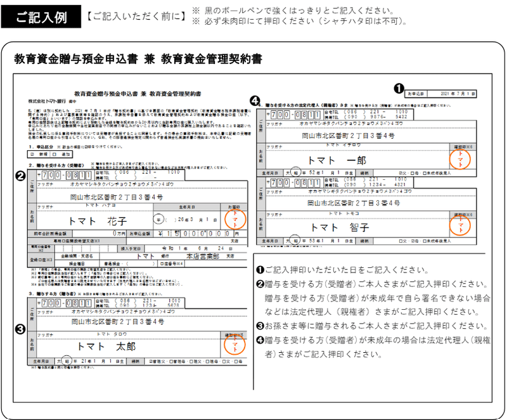Click furigana トマト ハナコ
Viewport: 507px width, 420px height.
100,205
